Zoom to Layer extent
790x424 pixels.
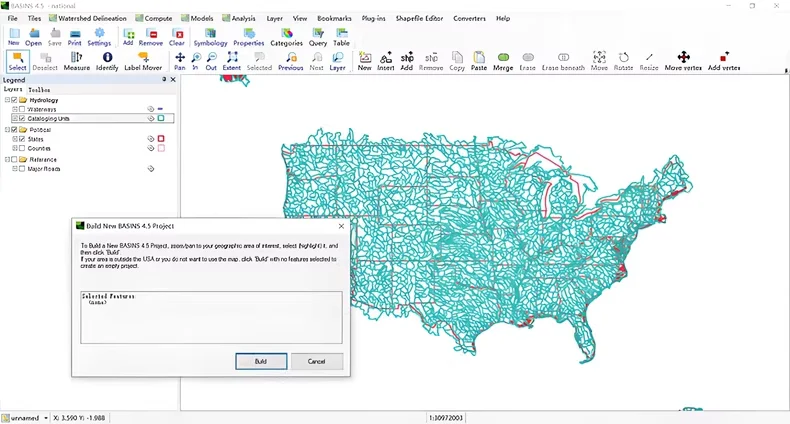pos(338,61)
